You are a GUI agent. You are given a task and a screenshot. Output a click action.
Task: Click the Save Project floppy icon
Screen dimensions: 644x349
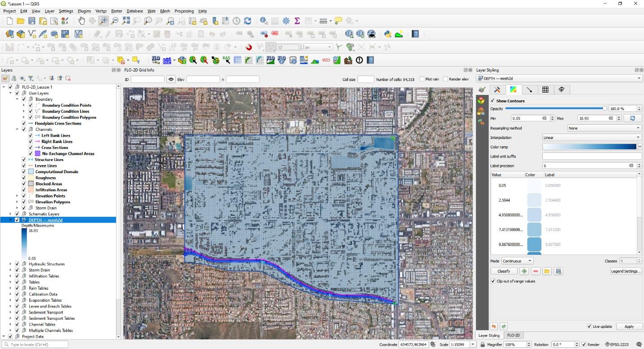click(x=31, y=21)
